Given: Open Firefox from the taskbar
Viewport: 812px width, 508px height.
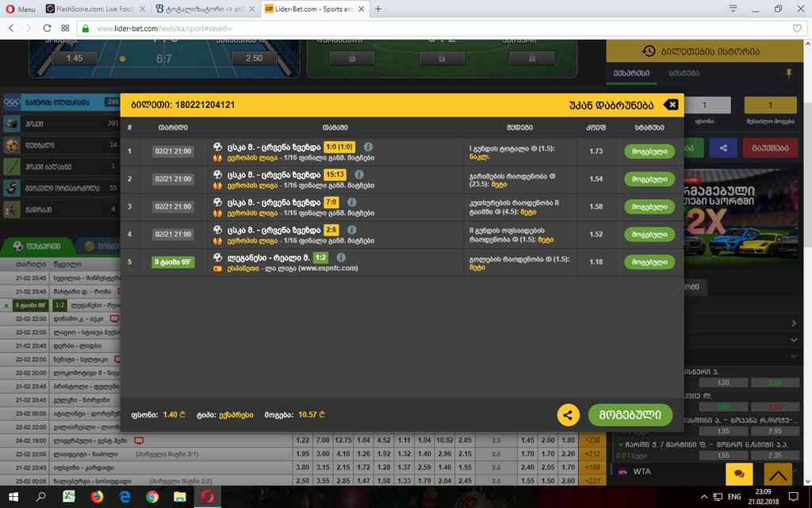Looking at the screenshot, I should (97, 497).
